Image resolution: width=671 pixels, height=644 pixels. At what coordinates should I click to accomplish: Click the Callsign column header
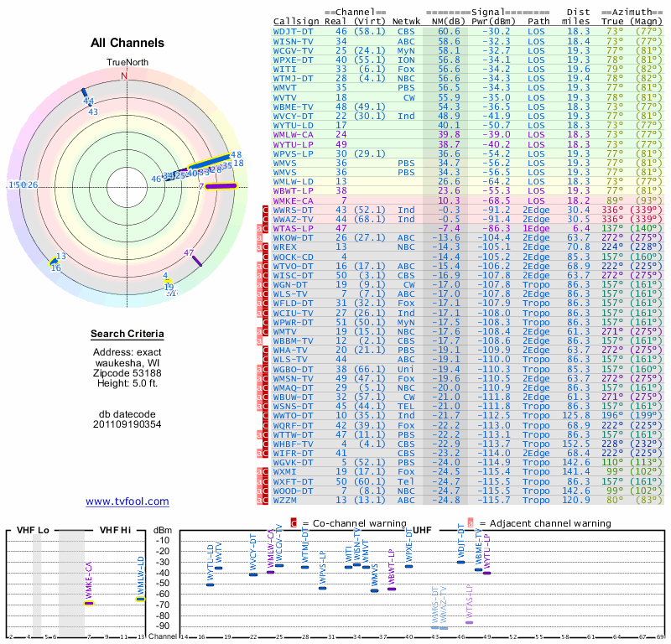point(296,20)
